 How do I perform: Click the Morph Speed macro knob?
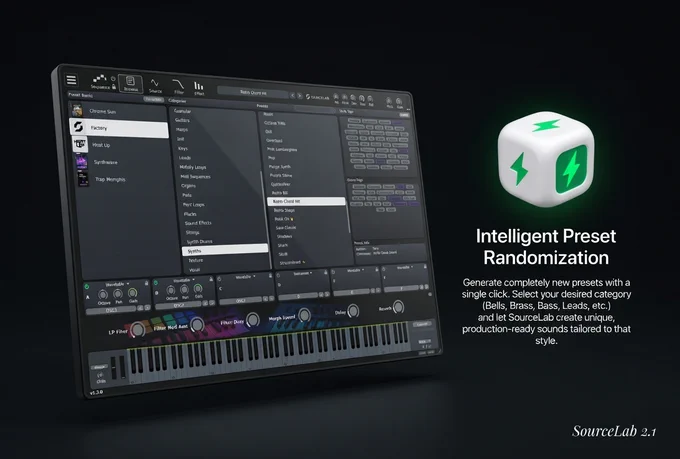[304, 315]
